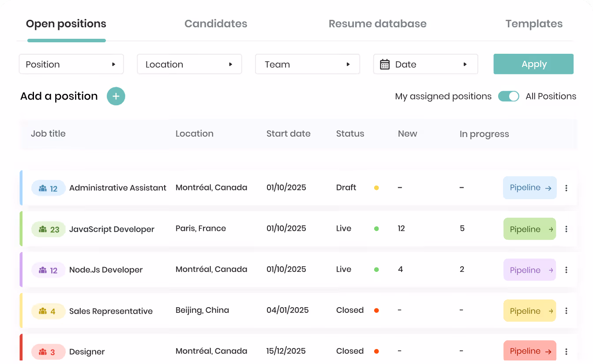
Task: Open the three-dot menu for Administrative Assistant
Action: coord(566,188)
